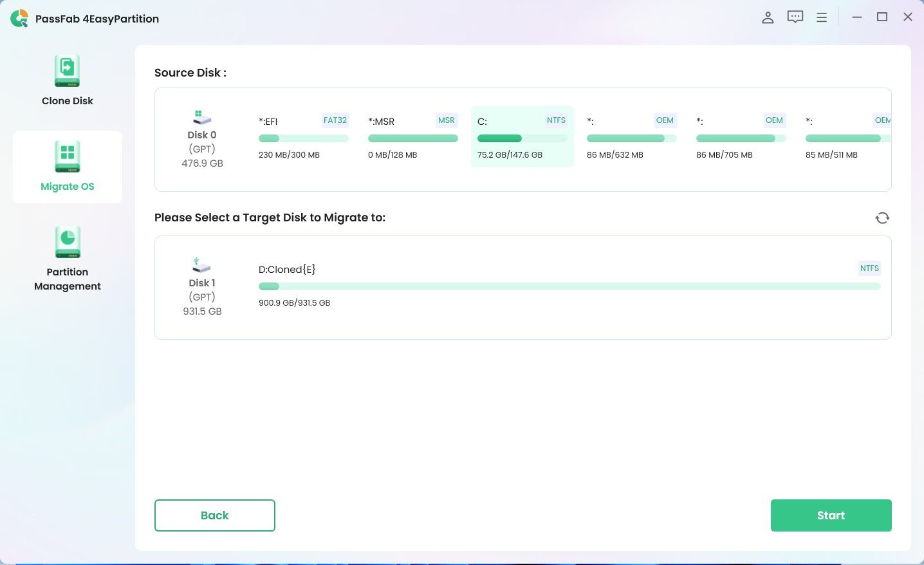Open the feedback message icon
This screenshot has height=565, width=924.
pos(795,17)
